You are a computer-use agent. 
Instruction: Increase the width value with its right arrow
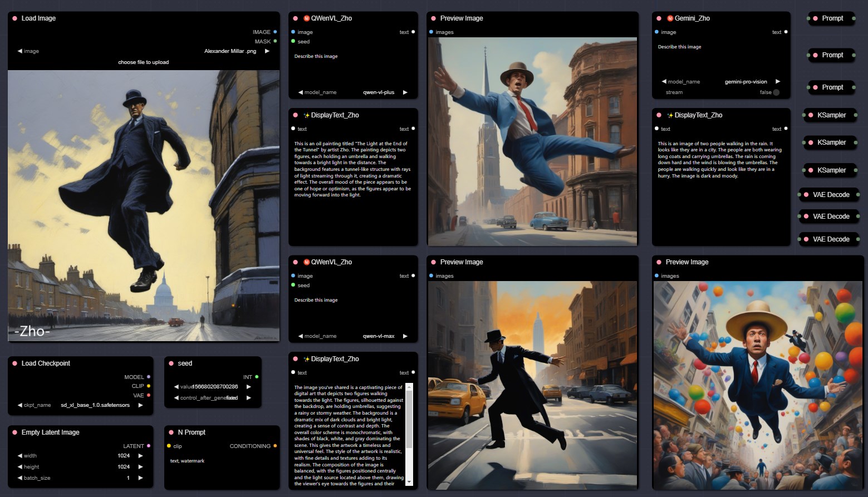(x=140, y=456)
